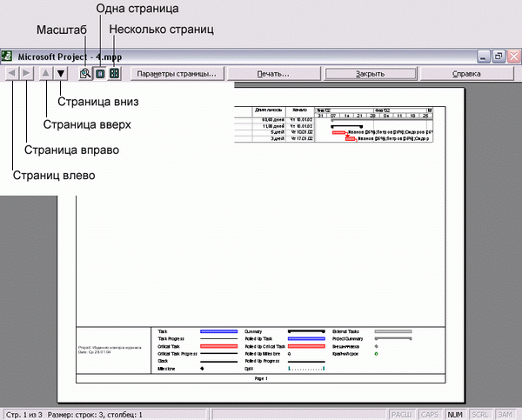Click the РАСШ status bar indicator
Image resolution: width=522 pixels, height=420 pixels.
pyautogui.click(x=402, y=415)
